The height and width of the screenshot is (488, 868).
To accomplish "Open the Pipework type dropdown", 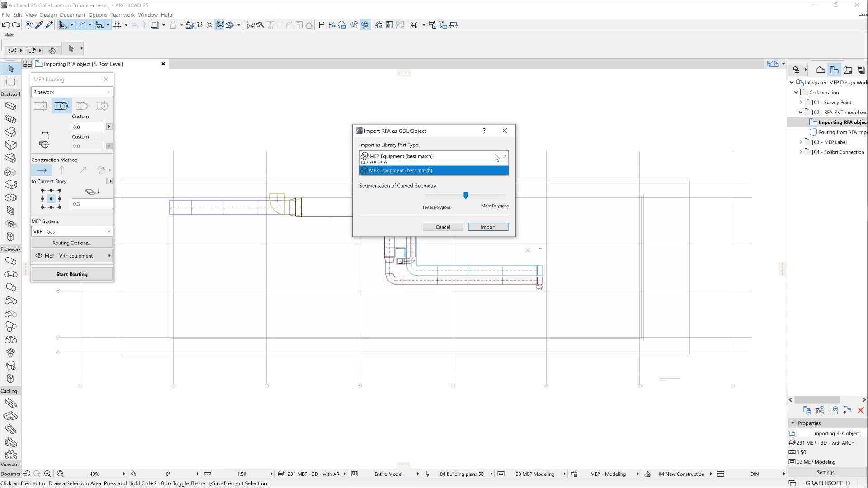I will coord(72,92).
